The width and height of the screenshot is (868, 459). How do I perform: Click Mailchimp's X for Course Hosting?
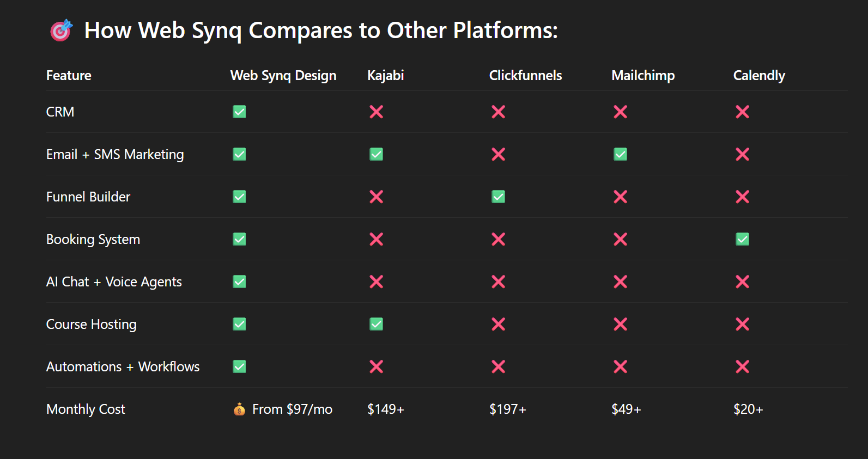point(621,324)
